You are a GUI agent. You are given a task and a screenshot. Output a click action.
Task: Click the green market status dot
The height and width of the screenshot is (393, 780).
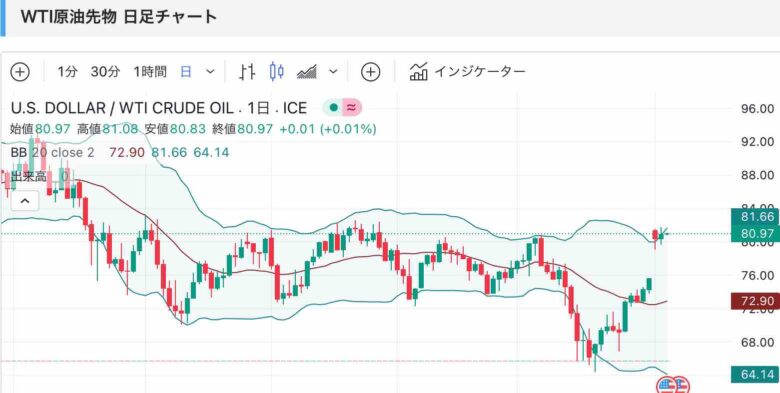tap(333, 107)
